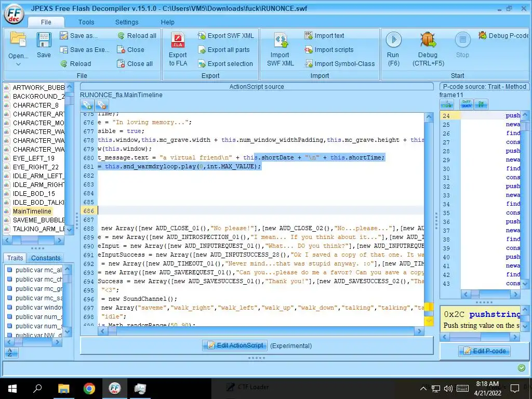Click Import Symbol-Class
The image size is (532, 399).
click(x=340, y=63)
